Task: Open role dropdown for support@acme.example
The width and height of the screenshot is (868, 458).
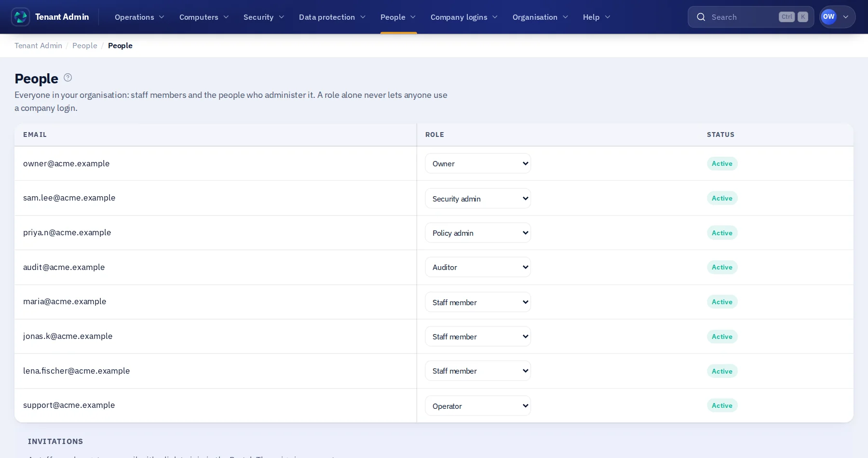Action: (478, 405)
